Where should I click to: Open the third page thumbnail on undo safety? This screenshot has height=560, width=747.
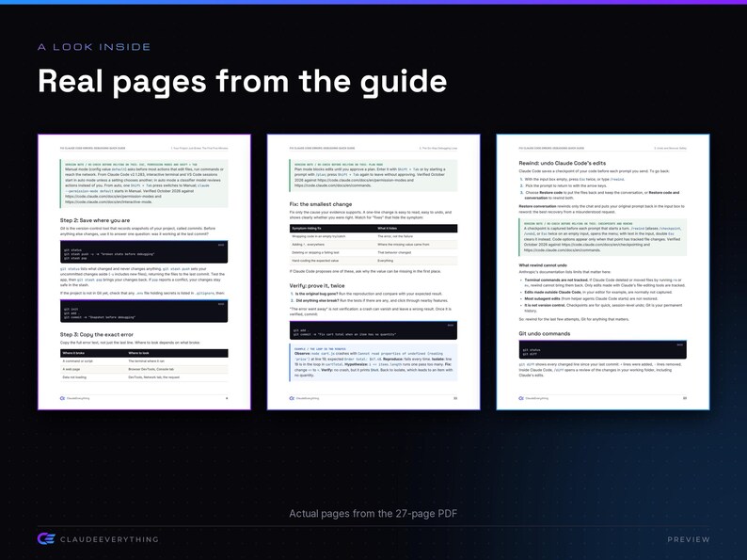(603, 272)
